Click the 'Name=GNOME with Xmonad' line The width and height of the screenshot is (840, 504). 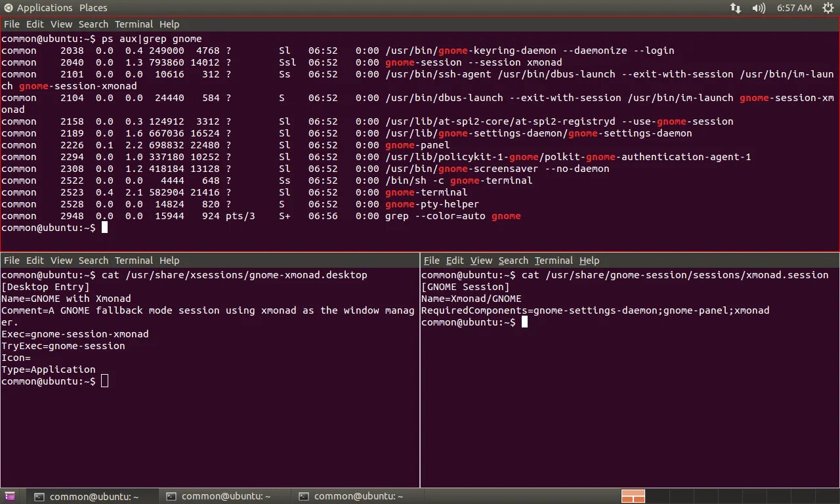click(66, 299)
